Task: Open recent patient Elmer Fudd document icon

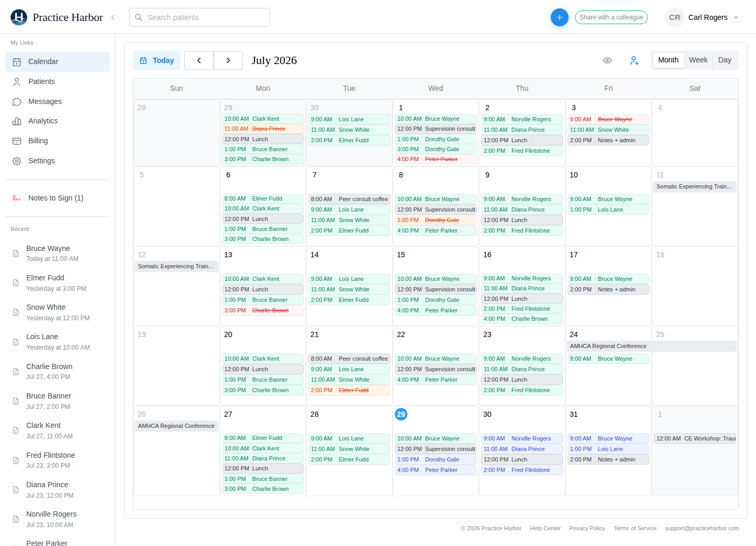Action: pyautogui.click(x=16, y=283)
